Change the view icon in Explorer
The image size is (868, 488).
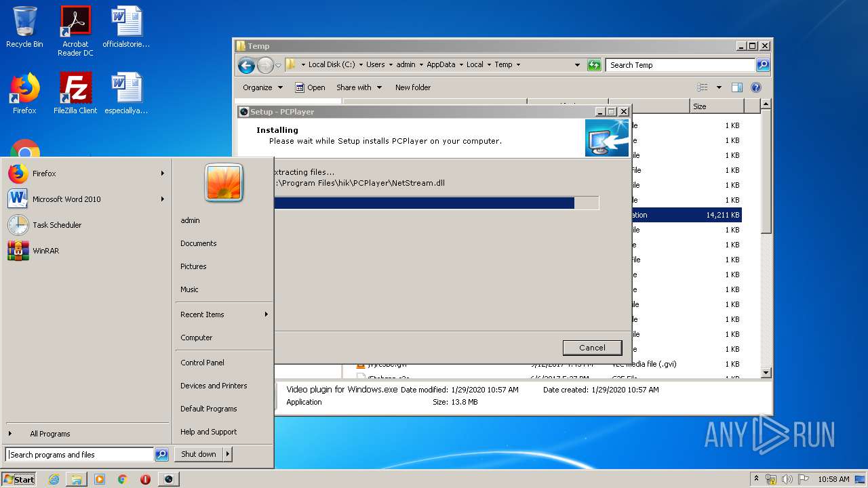click(703, 87)
